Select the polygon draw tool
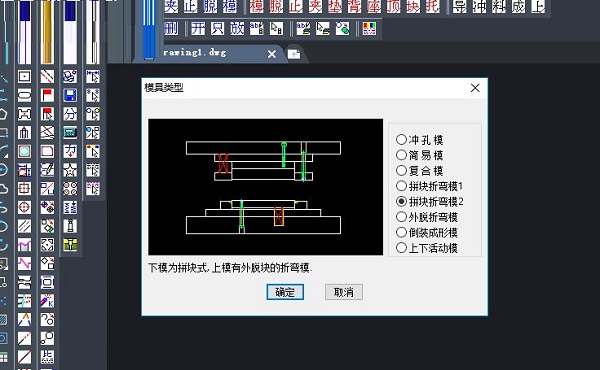Image resolution: width=600 pixels, height=370 pixels. [x=3, y=114]
